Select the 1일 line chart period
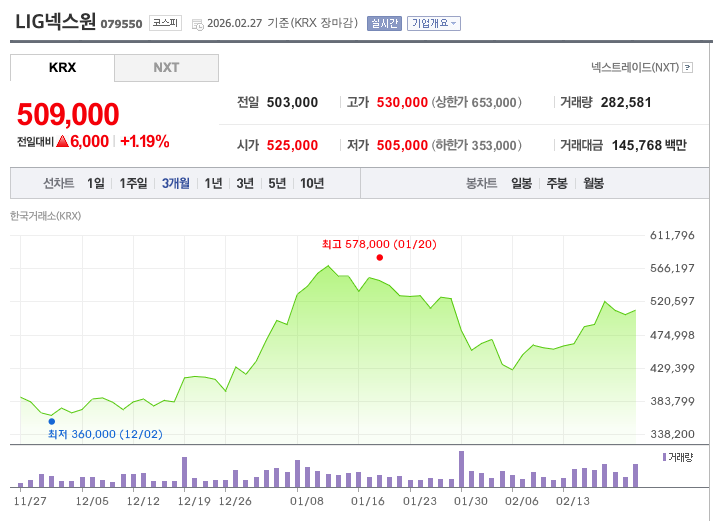The width and height of the screenshot is (713, 521). (x=95, y=183)
